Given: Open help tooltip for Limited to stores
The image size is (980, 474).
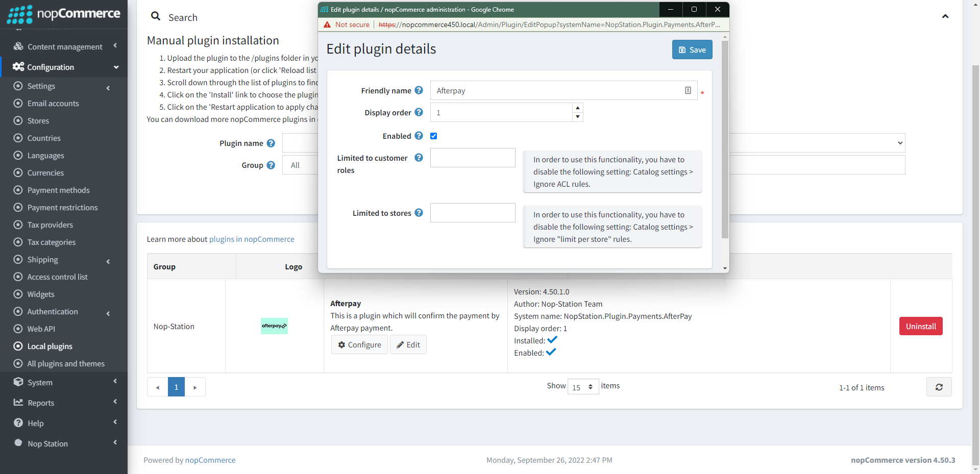Looking at the screenshot, I should click(x=419, y=213).
